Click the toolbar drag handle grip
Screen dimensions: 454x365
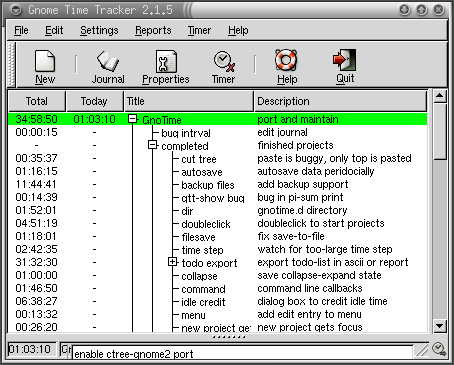point(11,64)
